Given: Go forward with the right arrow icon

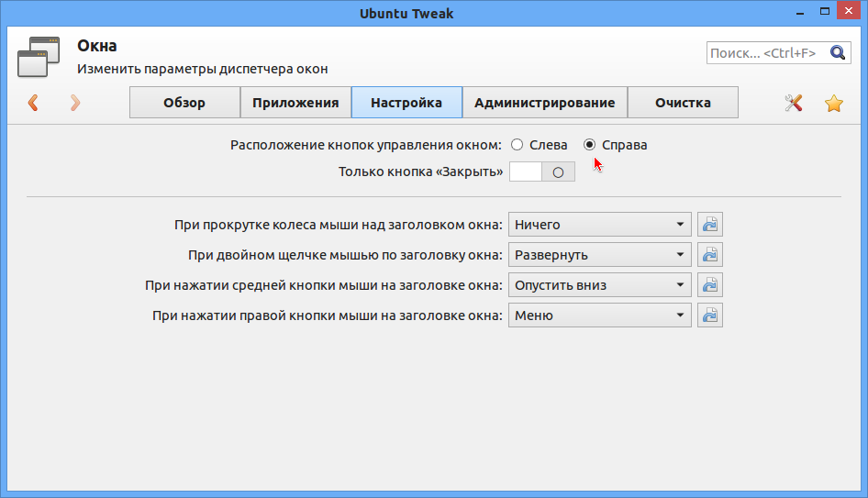Looking at the screenshot, I should click(x=75, y=103).
